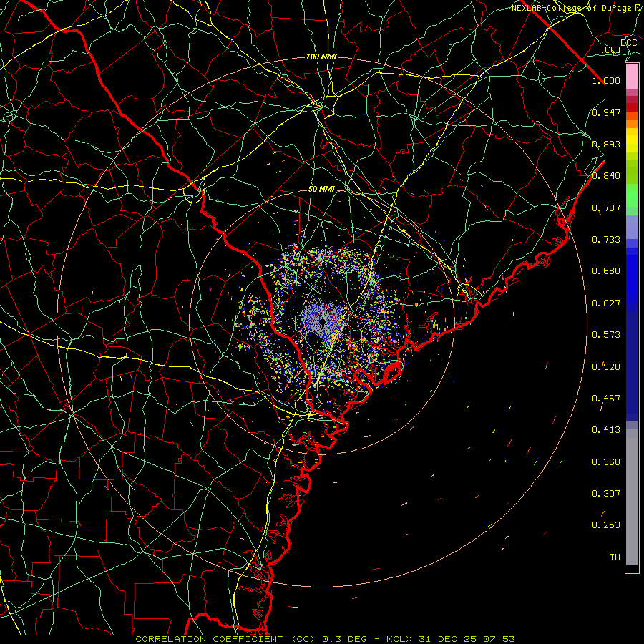Click the 50 NMI range ring label
The width and height of the screenshot is (644, 644).
321,190
